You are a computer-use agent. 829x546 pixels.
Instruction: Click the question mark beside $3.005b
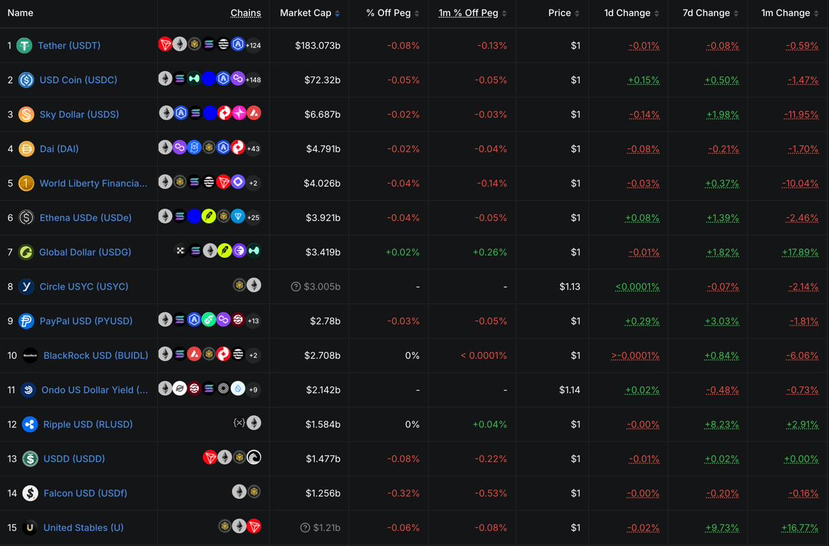pos(296,286)
